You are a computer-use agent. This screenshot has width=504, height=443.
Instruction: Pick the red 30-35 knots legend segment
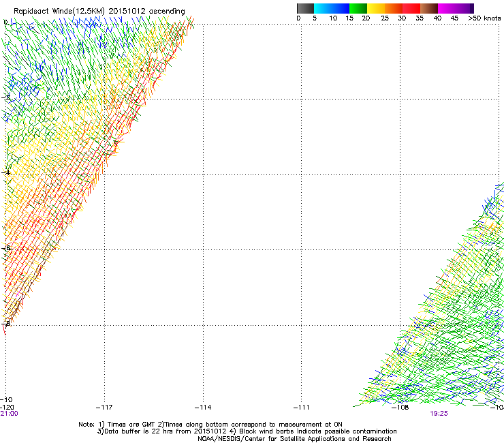[411, 8]
